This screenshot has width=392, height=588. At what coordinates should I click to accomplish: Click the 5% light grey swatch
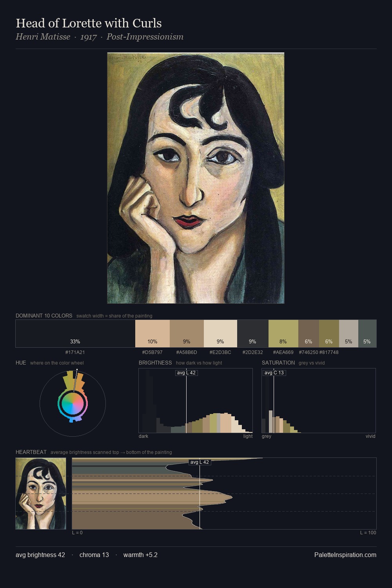click(x=348, y=334)
